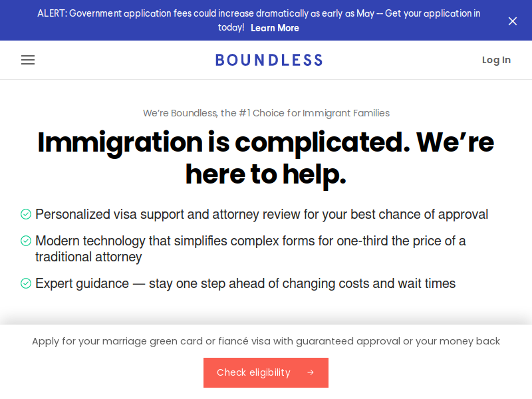Select the Modern technology bullet text
This screenshot has height=399, width=532.
coord(251,249)
